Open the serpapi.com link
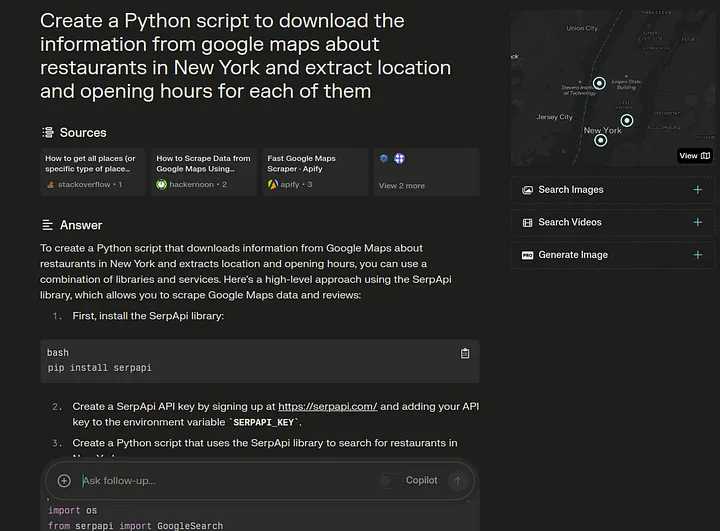 click(327, 407)
